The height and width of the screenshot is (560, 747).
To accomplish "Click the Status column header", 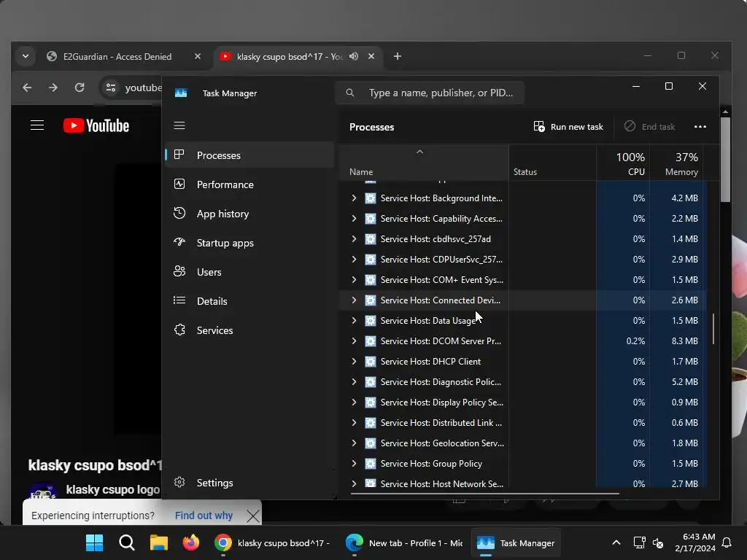I will (x=553, y=163).
